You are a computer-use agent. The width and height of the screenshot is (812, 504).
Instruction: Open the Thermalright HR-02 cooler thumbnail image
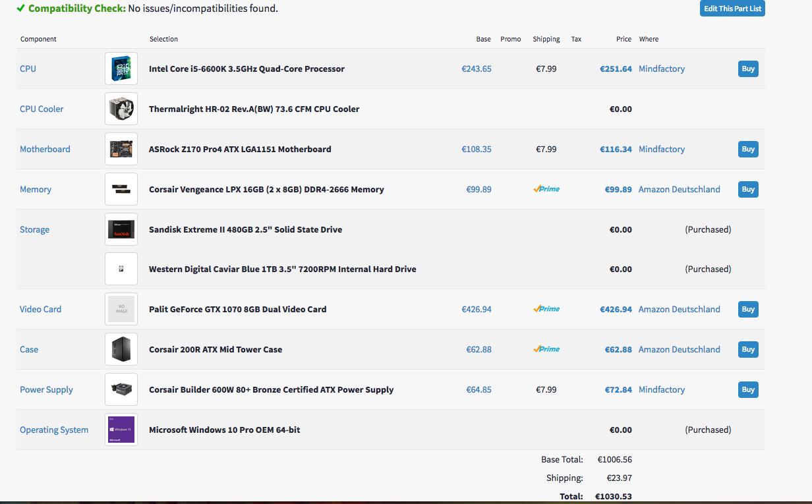click(x=121, y=109)
